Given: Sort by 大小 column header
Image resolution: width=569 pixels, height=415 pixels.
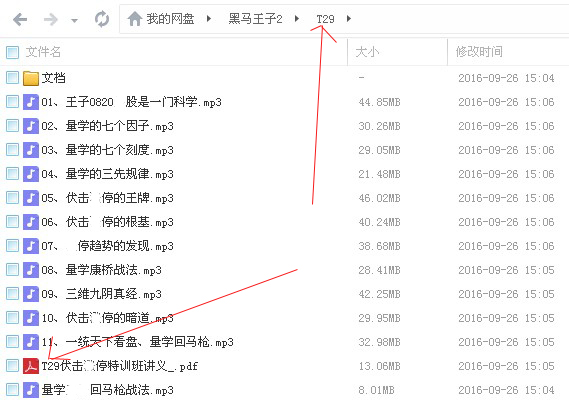Looking at the screenshot, I should click(367, 52).
